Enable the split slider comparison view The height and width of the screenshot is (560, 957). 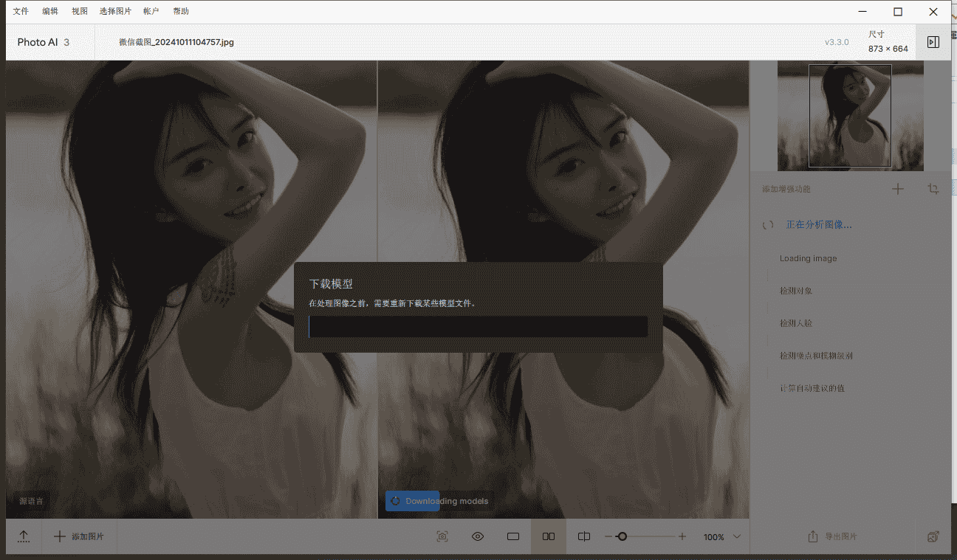(x=584, y=536)
